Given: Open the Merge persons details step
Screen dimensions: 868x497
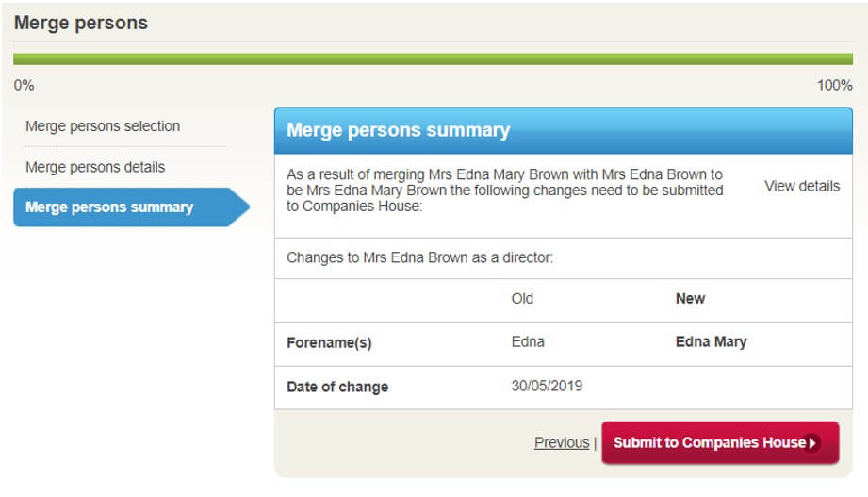Looking at the screenshot, I should tap(95, 167).
